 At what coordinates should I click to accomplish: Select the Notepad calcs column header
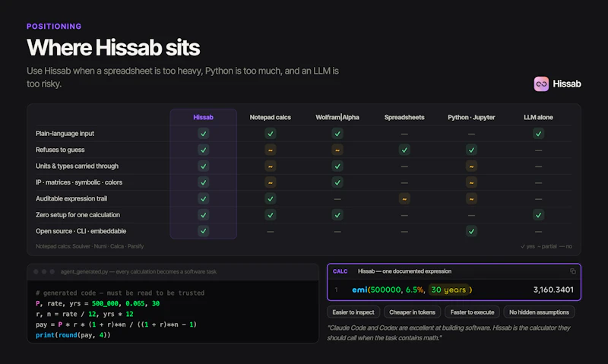[271, 117]
